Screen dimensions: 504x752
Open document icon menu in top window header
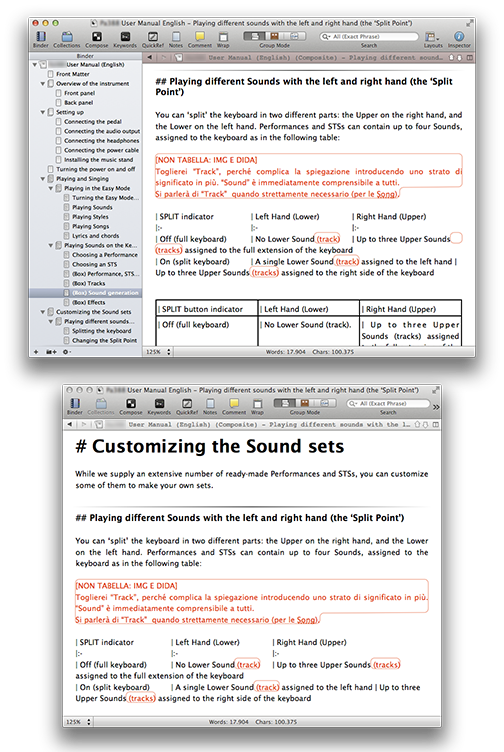tap(178, 58)
